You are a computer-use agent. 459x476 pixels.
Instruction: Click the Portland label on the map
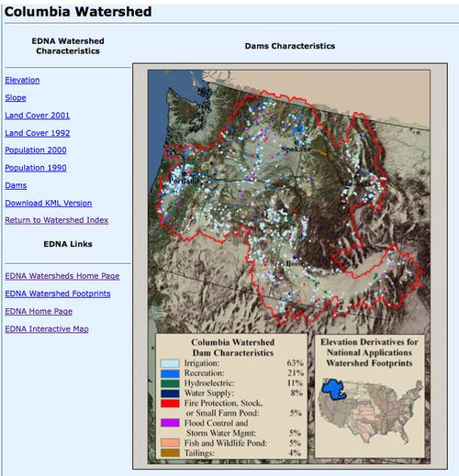[x=185, y=181]
